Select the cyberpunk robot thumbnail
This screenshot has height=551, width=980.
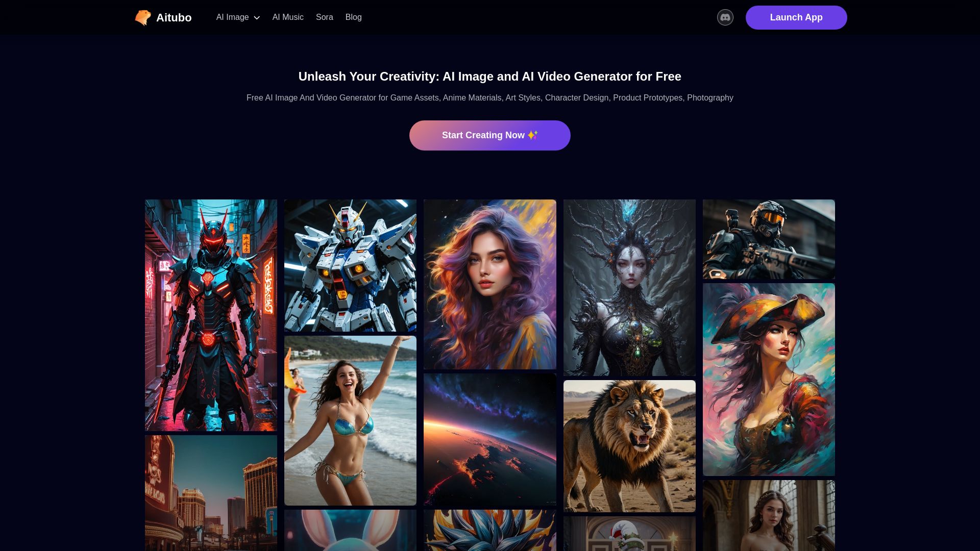pyautogui.click(x=211, y=315)
